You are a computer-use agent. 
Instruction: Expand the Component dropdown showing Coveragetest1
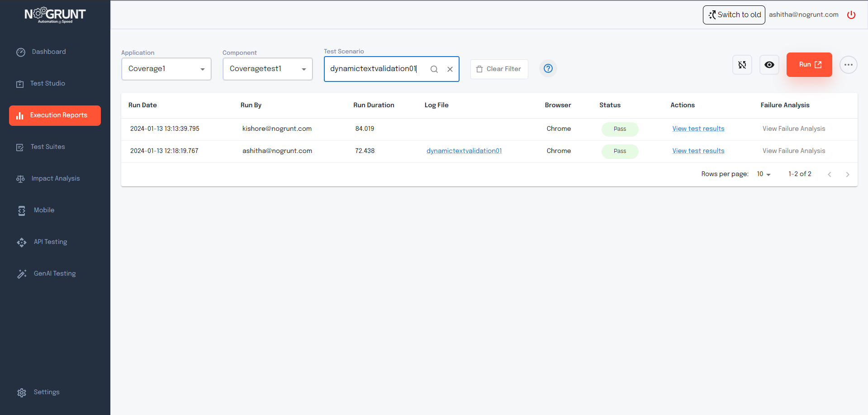(x=268, y=69)
